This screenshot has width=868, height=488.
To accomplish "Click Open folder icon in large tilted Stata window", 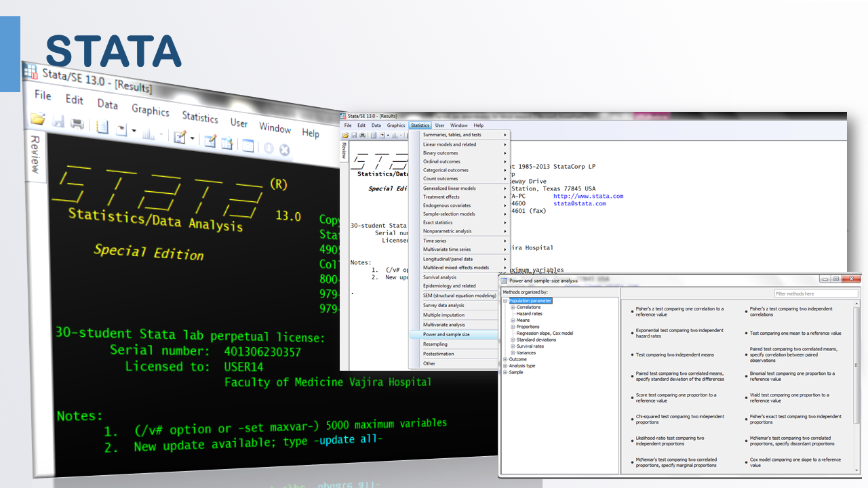I will point(37,119).
